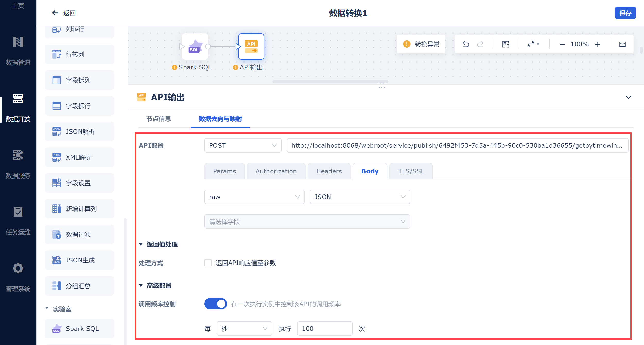This screenshot has height=345, width=644.
Task: Click the 执行 count input field
Action: coord(324,329)
